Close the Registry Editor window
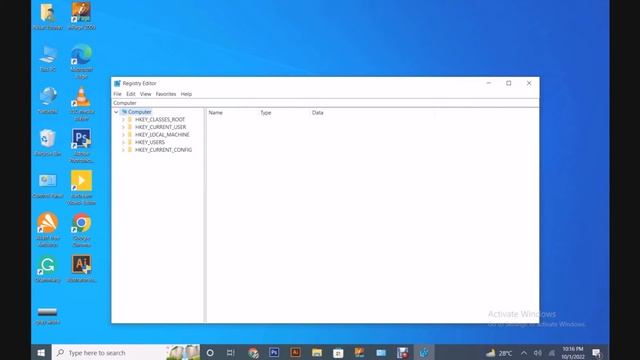 [529, 83]
